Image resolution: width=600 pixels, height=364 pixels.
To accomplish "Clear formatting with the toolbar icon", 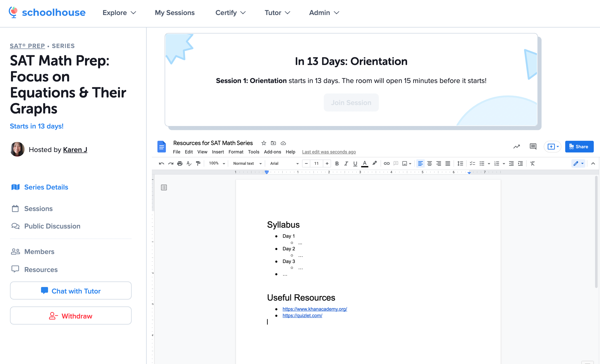I will 532,163.
